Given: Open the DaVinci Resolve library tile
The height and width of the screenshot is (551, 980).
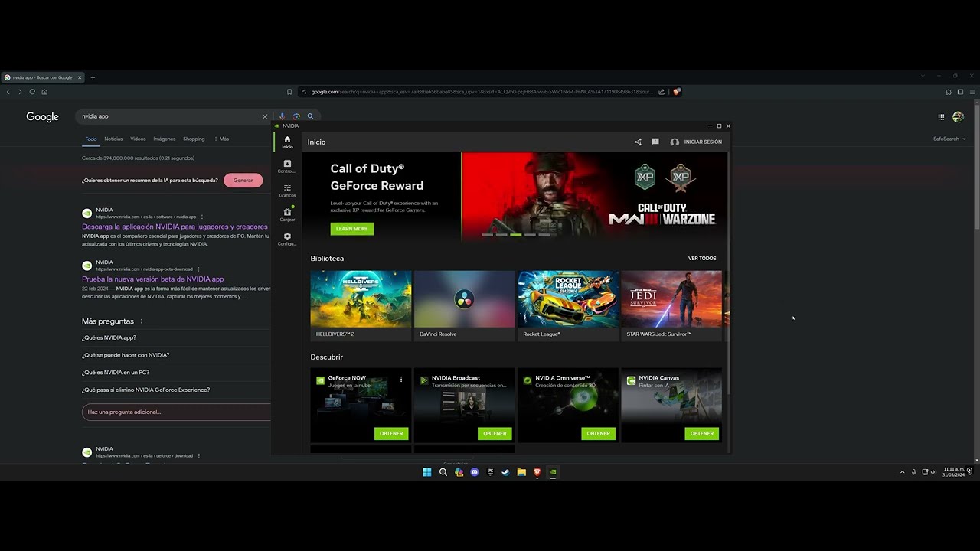Looking at the screenshot, I should pos(464,305).
